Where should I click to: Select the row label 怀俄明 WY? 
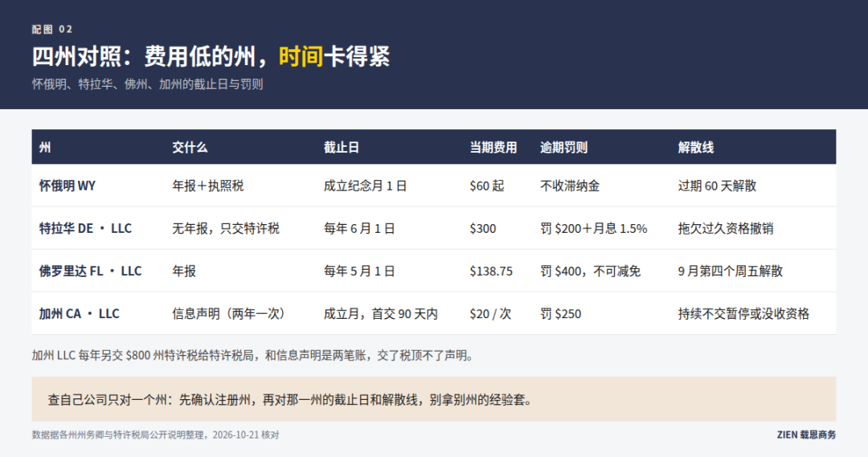pyautogui.click(x=67, y=186)
